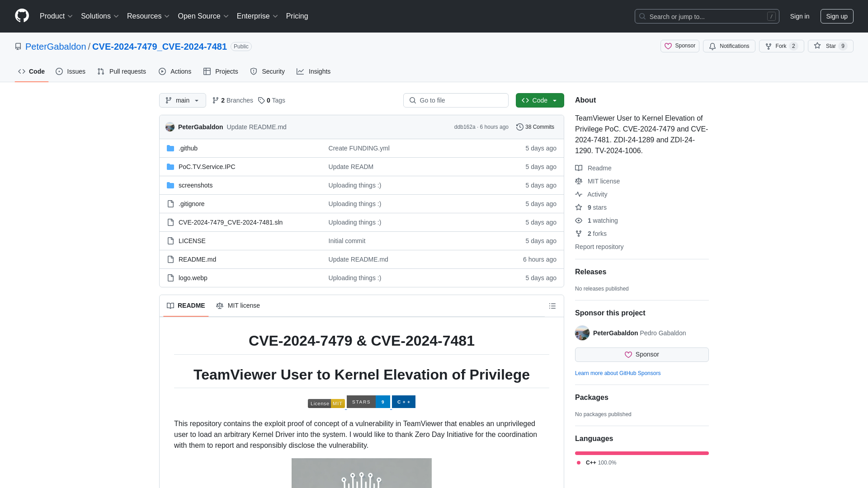
Task: Open Notifications bell button
Action: (729, 46)
